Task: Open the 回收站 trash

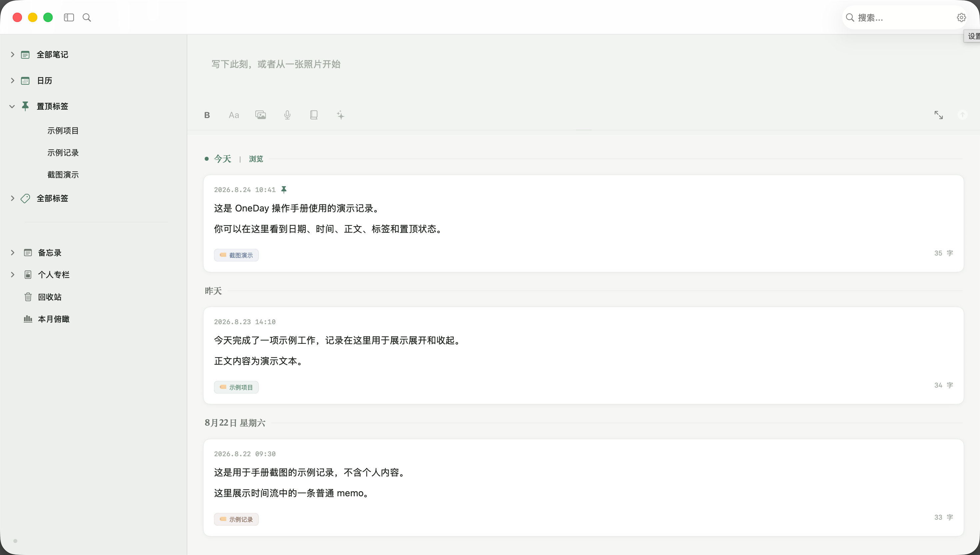Action: (x=50, y=297)
